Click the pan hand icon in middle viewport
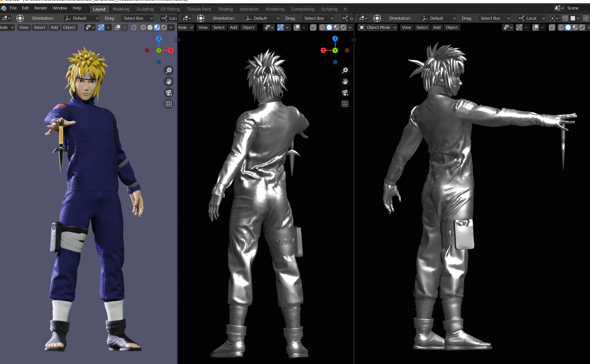The height and width of the screenshot is (364, 590). 345,81
